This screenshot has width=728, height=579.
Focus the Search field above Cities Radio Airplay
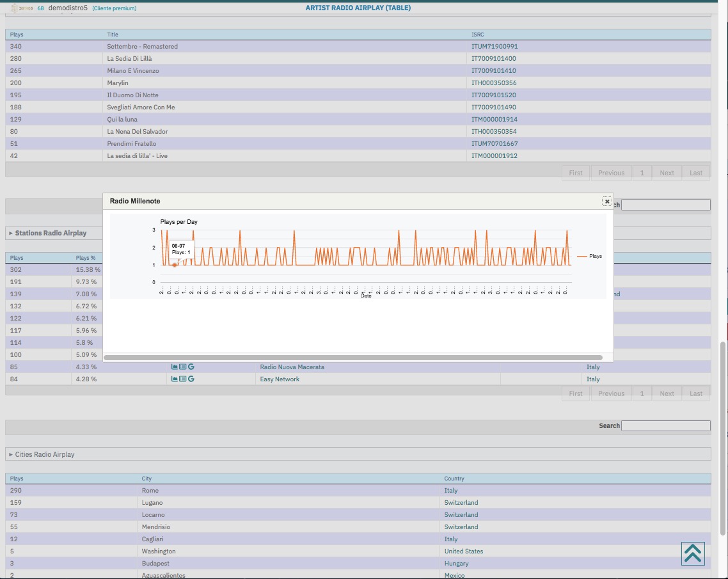pos(666,426)
